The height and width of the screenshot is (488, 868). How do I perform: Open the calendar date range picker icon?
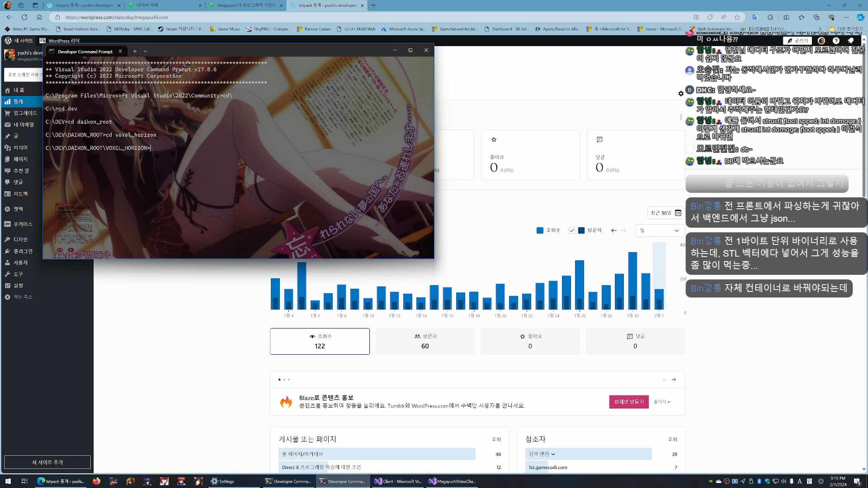pos(678,213)
